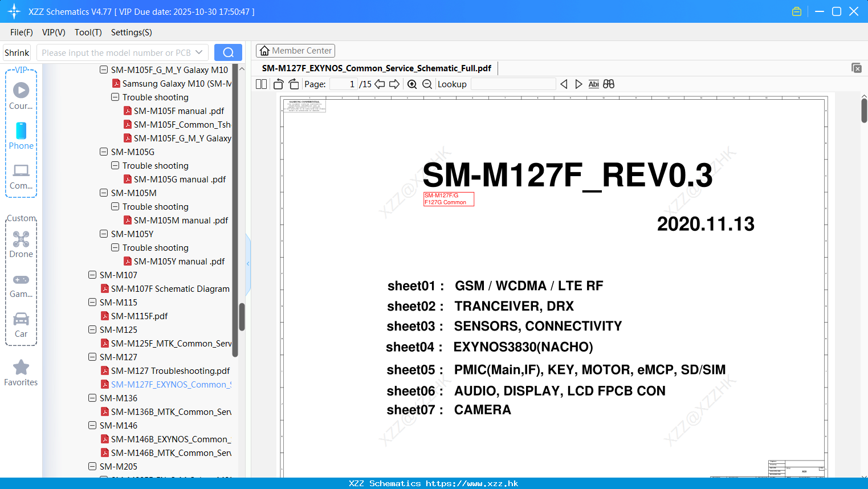Image resolution: width=868 pixels, height=489 pixels.
Task: Click the left panel collapse handle
Action: (248, 263)
